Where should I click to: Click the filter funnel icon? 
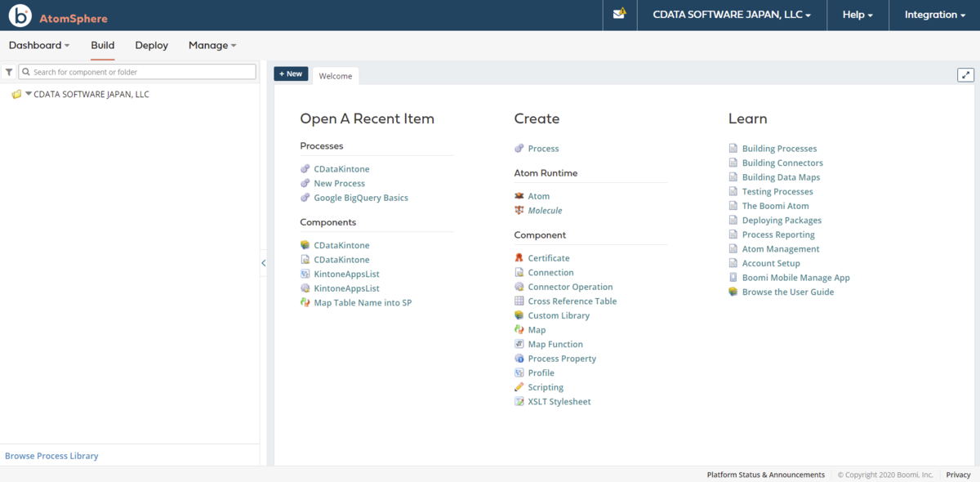[x=9, y=72]
